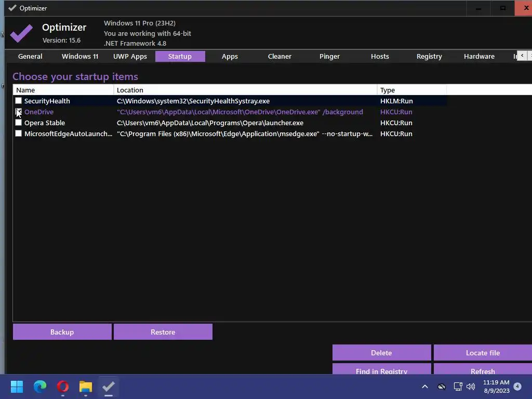
Task: Select the Opera Stable entry name
Action: coord(45,123)
